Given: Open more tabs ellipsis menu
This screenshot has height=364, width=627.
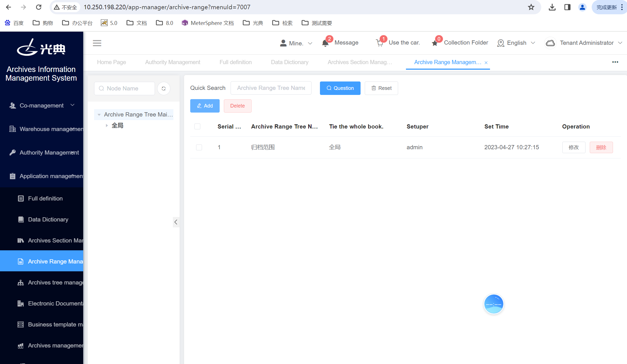Looking at the screenshot, I should (615, 62).
